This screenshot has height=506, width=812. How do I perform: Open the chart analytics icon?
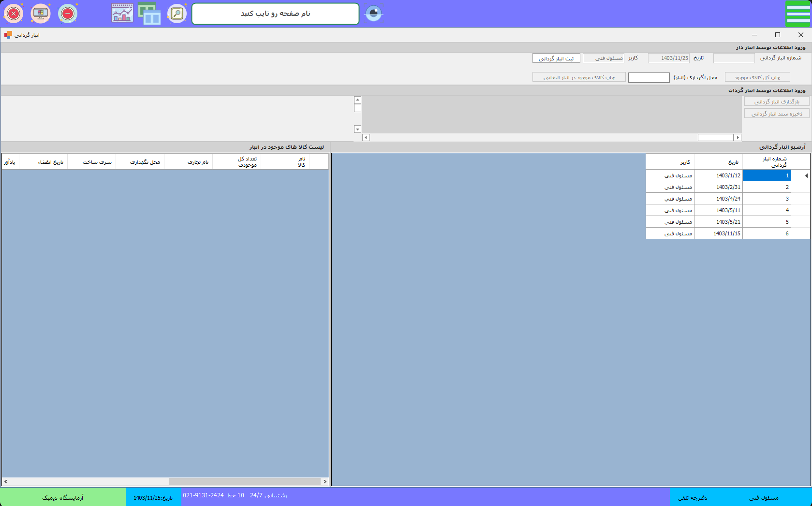coord(122,14)
